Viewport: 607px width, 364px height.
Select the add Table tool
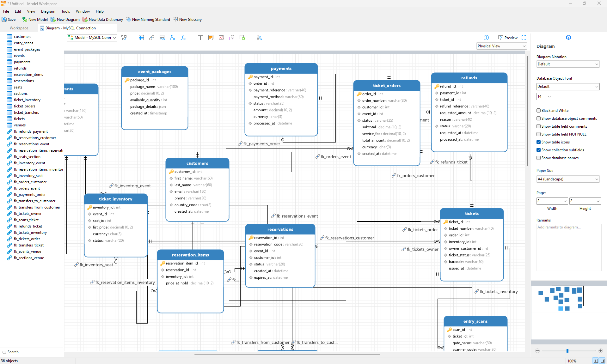[141, 38]
